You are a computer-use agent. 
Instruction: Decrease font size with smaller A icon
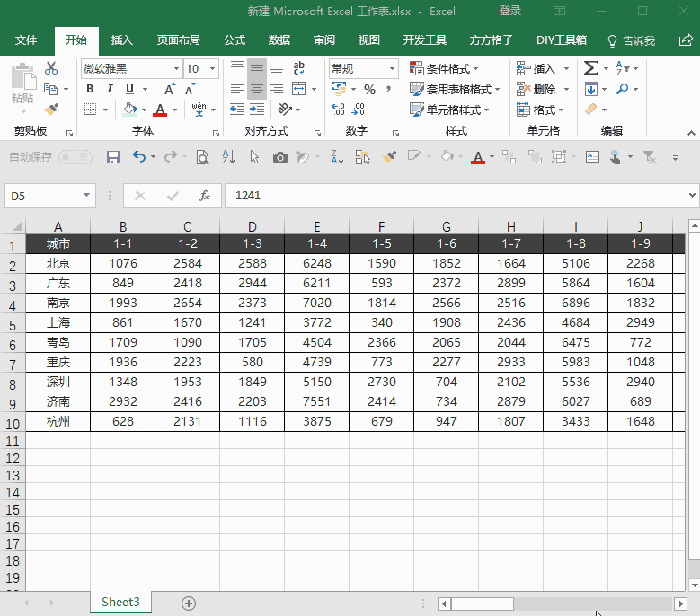(191, 89)
